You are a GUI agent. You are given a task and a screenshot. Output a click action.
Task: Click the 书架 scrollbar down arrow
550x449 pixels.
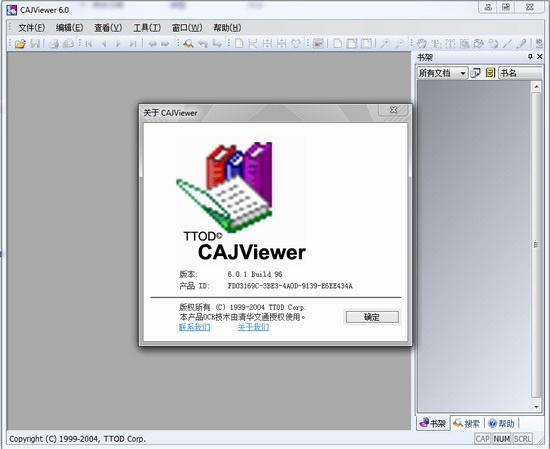pos(536,407)
